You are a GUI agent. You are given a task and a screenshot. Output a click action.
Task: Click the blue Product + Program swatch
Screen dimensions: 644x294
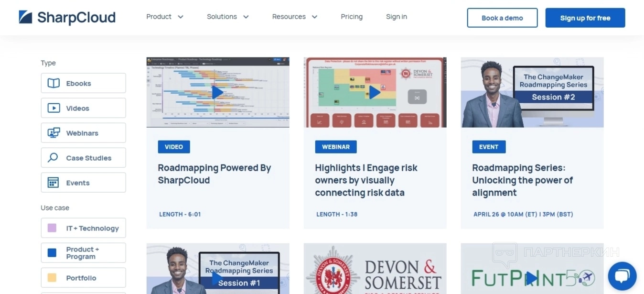tap(52, 253)
